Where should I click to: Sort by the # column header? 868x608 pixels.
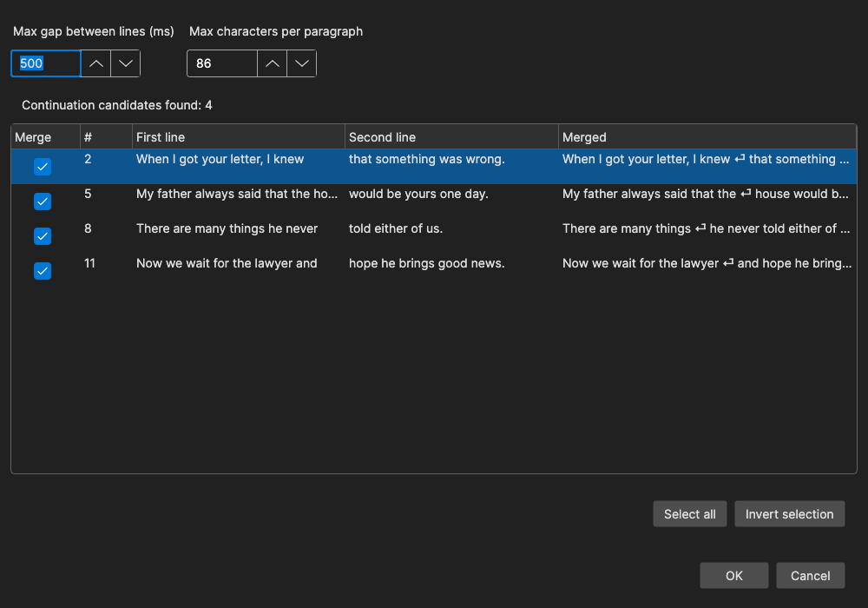pos(106,136)
